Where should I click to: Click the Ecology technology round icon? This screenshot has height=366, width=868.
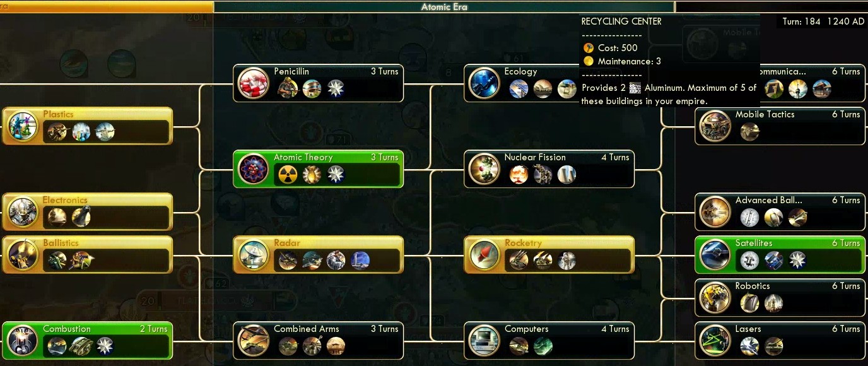484,83
